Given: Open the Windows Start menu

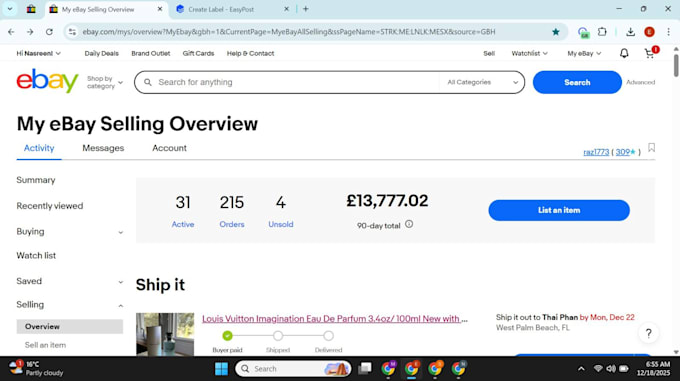Looking at the screenshot, I should 221,369.
